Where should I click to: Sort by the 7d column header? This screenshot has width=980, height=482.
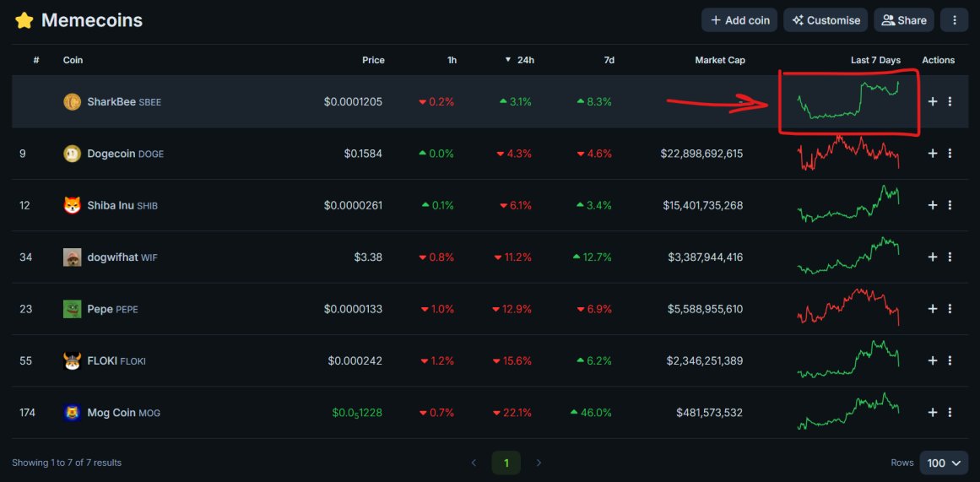(609, 60)
